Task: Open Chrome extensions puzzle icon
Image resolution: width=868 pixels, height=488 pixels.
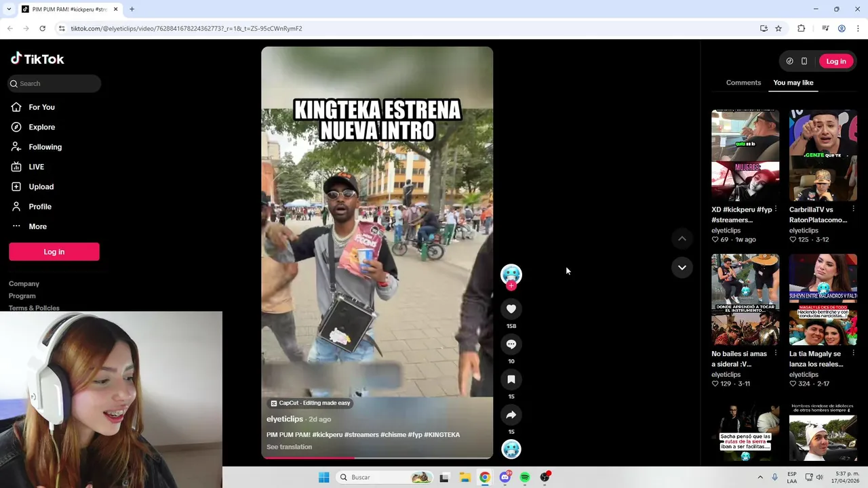Action: pos(802,28)
